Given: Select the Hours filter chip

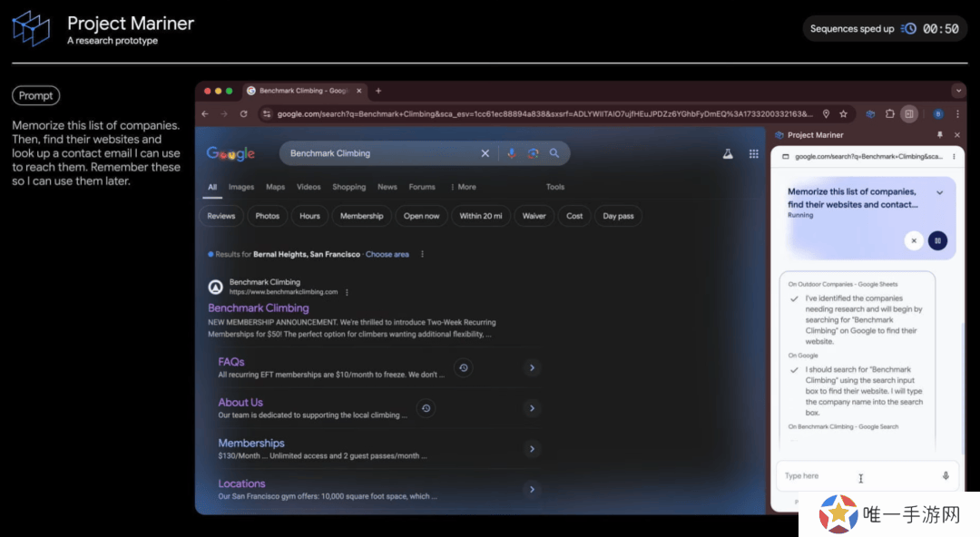Looking at the screenshot, I should click(309, 216).
